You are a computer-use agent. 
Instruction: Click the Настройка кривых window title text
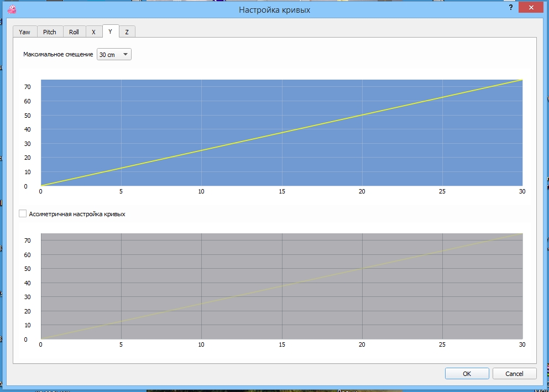pos(274,10)
